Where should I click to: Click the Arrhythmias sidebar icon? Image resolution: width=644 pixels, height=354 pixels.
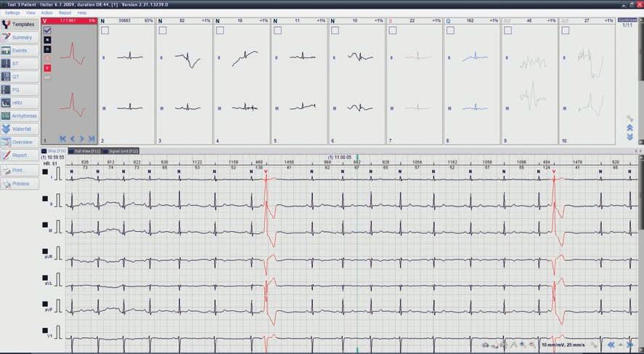6,116
